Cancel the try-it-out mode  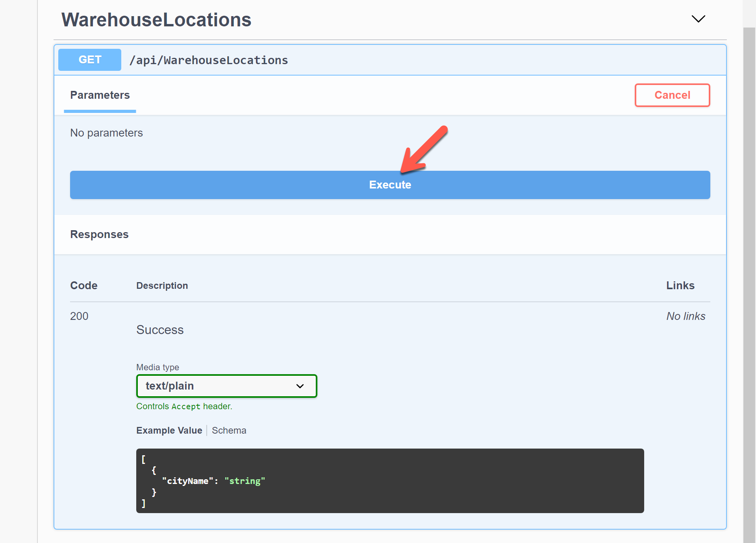pyautogui.click(x=672, y=95)
